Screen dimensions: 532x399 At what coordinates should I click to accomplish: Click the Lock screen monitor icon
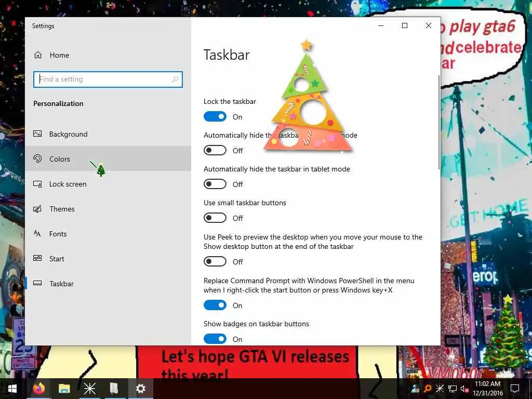coord(37,184)
